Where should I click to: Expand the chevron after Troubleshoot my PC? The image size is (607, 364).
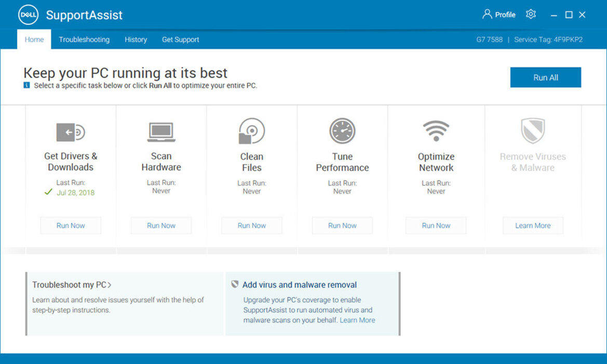coord(110,285)
